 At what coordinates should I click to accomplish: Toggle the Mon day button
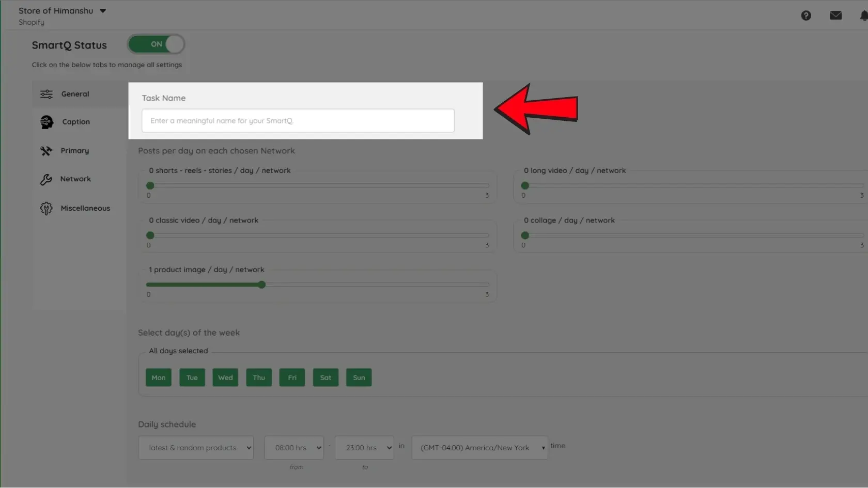(x=159, y=377)
